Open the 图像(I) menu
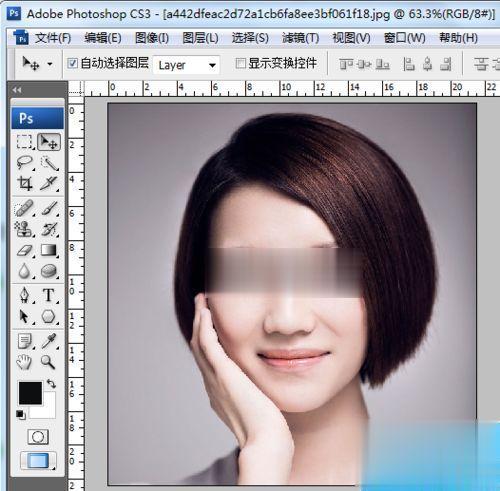 coord(152,38)
